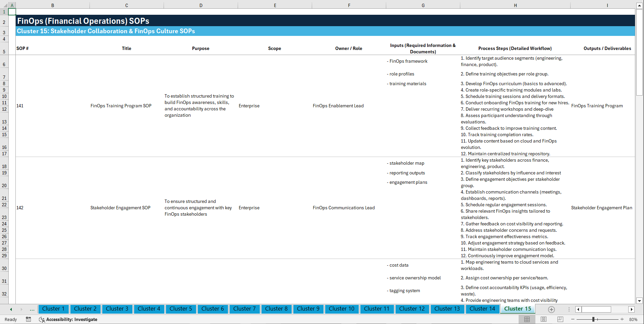Open the Cluster 12 sheet tab
Viewport: 644px width, 324px height.
[x=412, y=309]
